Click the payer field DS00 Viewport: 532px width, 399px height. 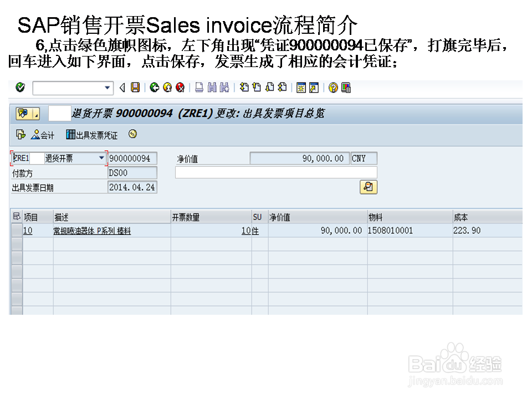pos(132,173)
